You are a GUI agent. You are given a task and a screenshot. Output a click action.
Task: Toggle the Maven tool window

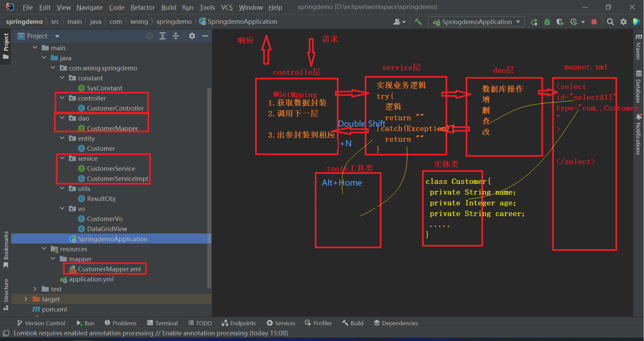pos(638,47)
